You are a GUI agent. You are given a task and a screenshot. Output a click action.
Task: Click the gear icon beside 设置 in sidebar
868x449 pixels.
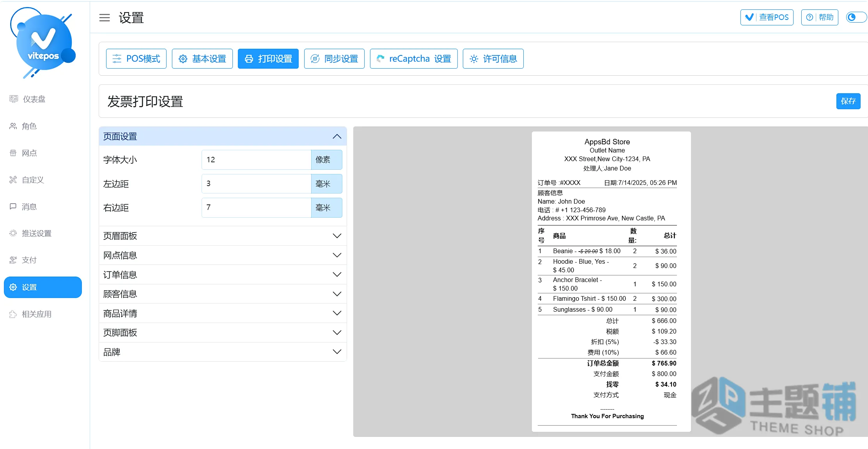pos(13,287)
